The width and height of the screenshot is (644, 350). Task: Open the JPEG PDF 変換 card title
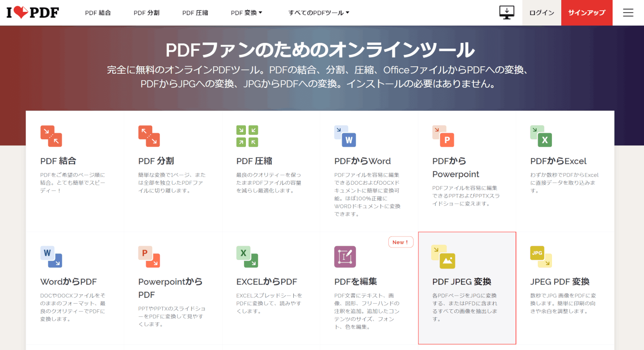pos(560,282)
